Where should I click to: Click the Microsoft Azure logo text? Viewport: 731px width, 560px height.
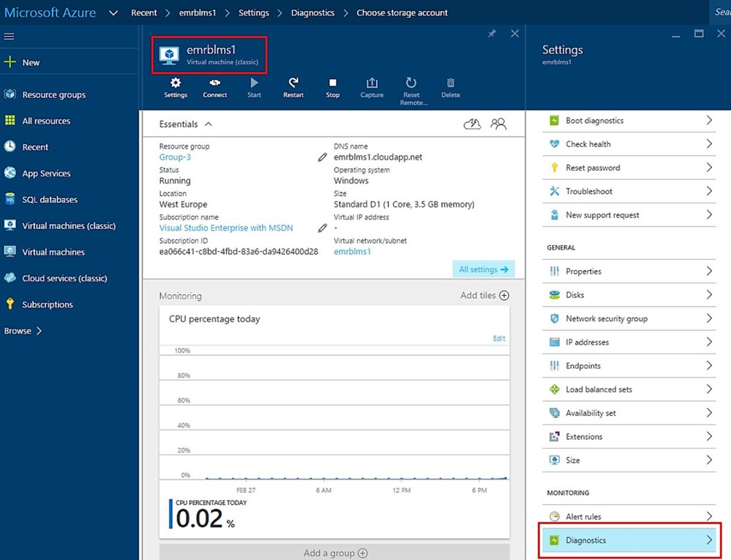click(50, 12)
